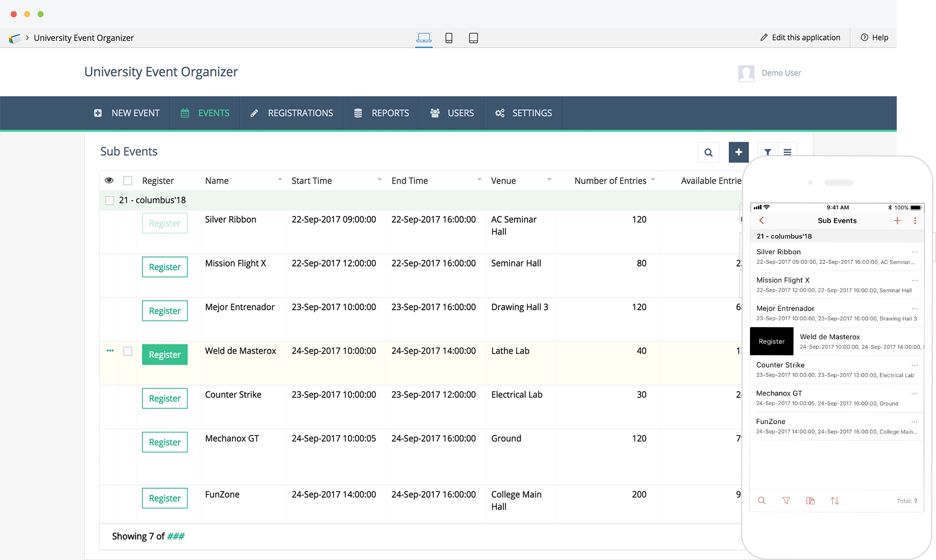Open dots menu for Mission Flight X on phone

click(x=915, y=280)
